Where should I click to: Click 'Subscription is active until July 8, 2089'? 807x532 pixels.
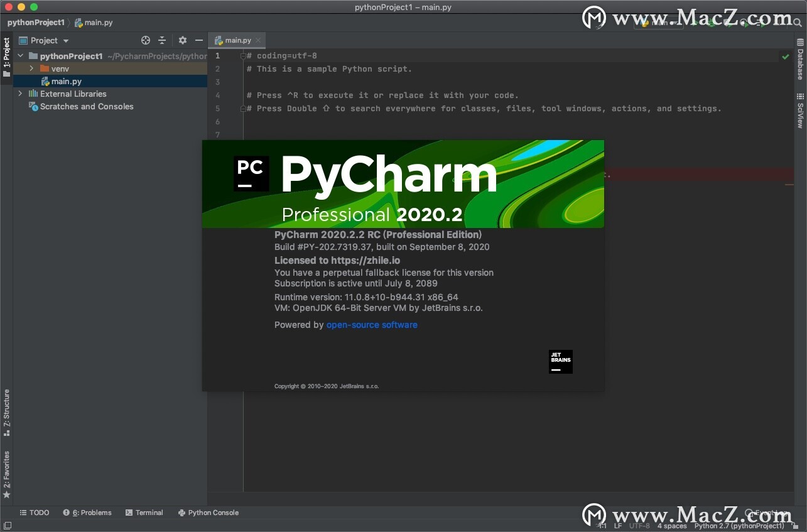(356, 283)
